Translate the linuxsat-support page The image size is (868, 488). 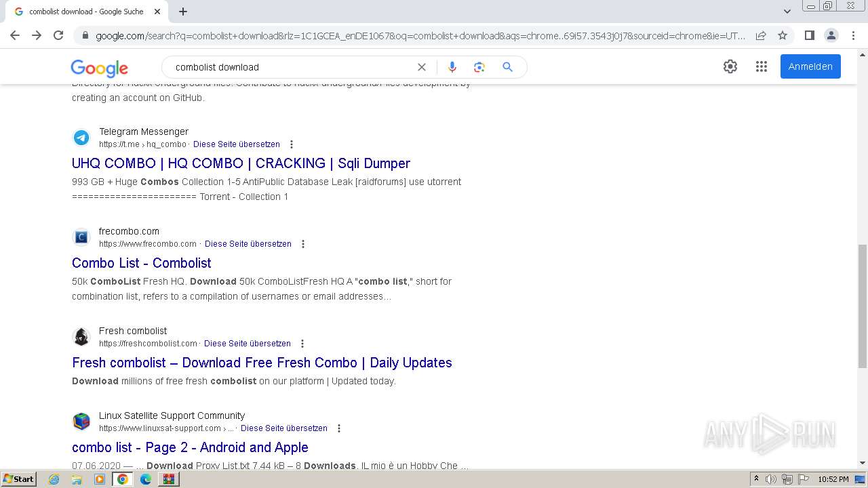[283, 428]
